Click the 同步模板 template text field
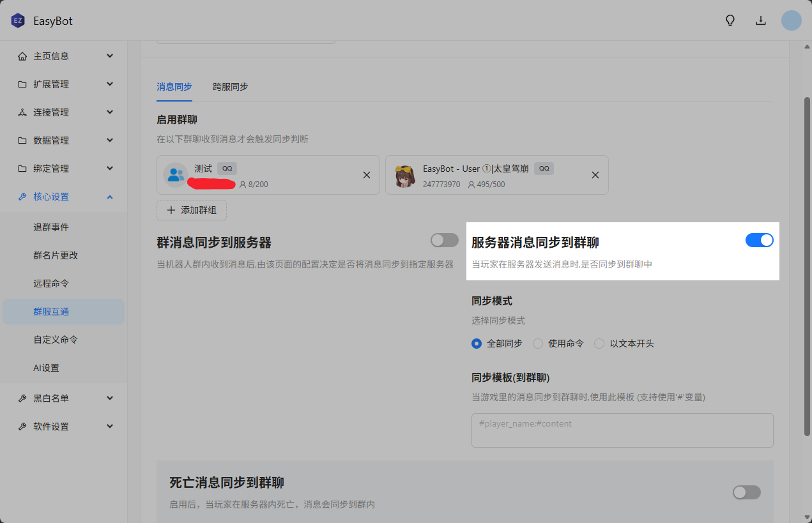Image resolution: width=812 pixels, height=523 pixels. pos(622,430)
